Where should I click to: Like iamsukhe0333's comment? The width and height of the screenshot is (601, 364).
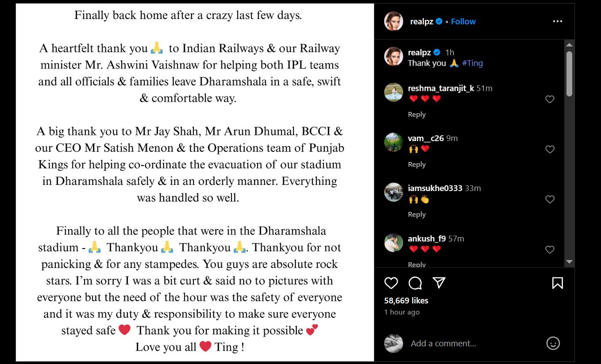(x=550, y=199)
